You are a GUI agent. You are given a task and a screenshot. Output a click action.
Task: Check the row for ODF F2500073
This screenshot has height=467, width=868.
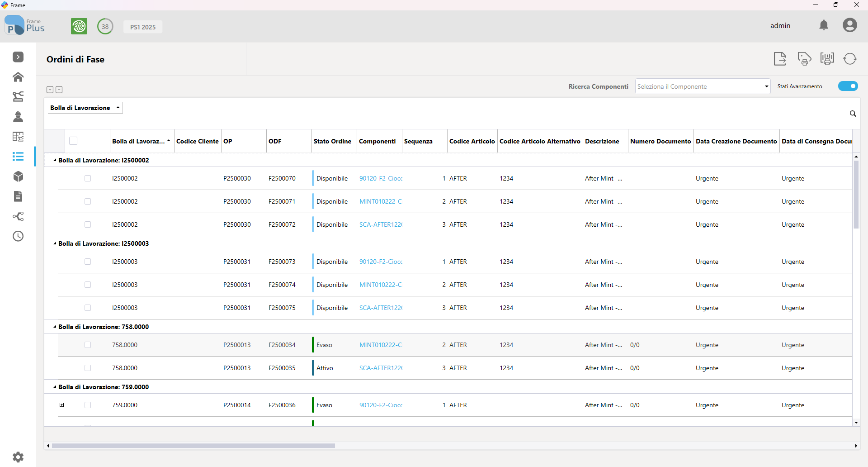(x=88, y=262)
